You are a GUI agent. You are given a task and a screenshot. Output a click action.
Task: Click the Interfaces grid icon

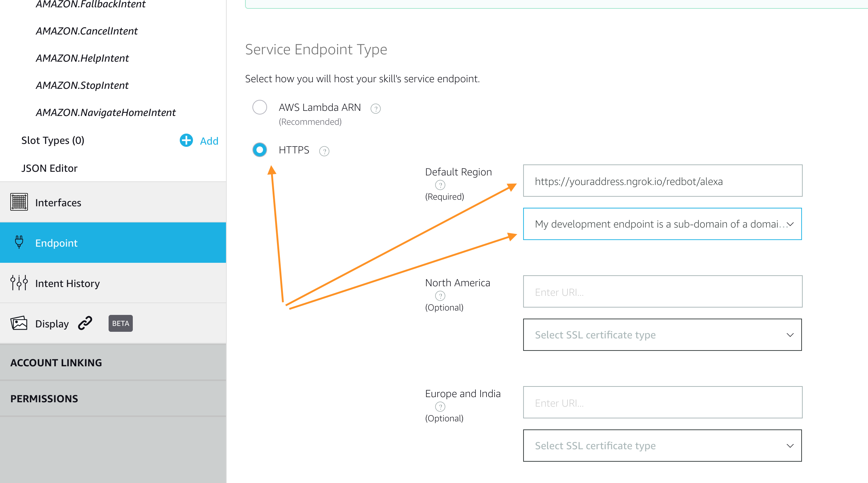point(19,202)
